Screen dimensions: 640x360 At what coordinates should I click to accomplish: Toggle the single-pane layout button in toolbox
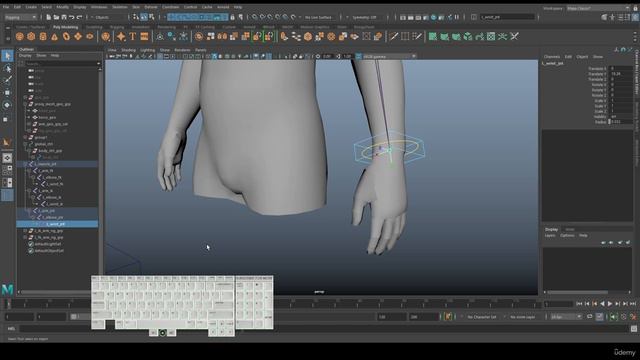pyautogui.click(x=7, y=158)
